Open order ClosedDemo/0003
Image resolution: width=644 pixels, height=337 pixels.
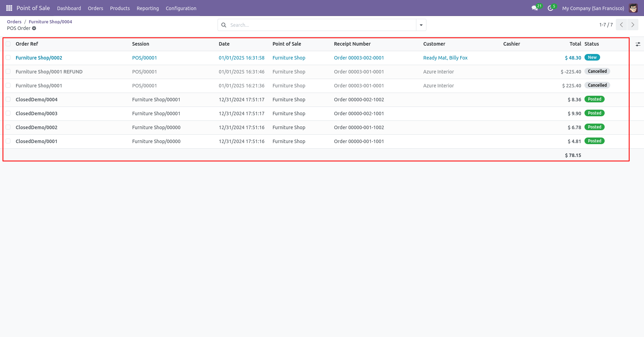pyautogui.click(x=37, y=113)
